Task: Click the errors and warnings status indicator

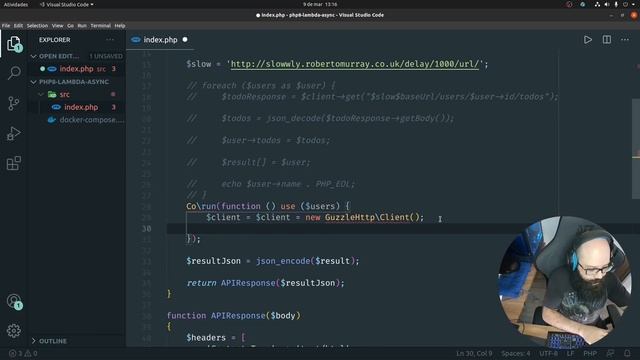Action: point(23,353)
